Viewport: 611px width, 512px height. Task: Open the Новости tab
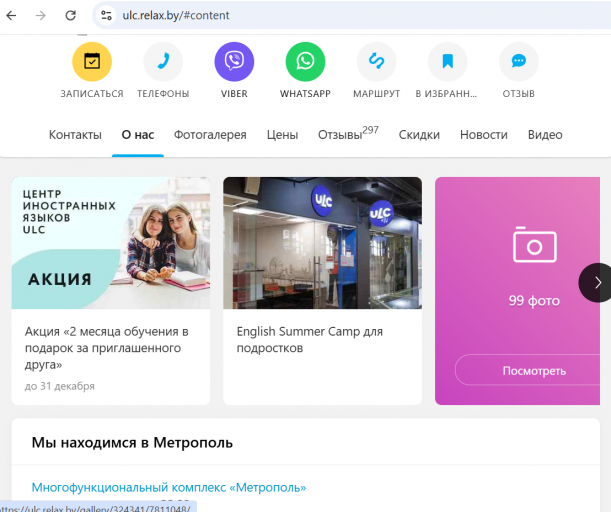click(484, 135)
